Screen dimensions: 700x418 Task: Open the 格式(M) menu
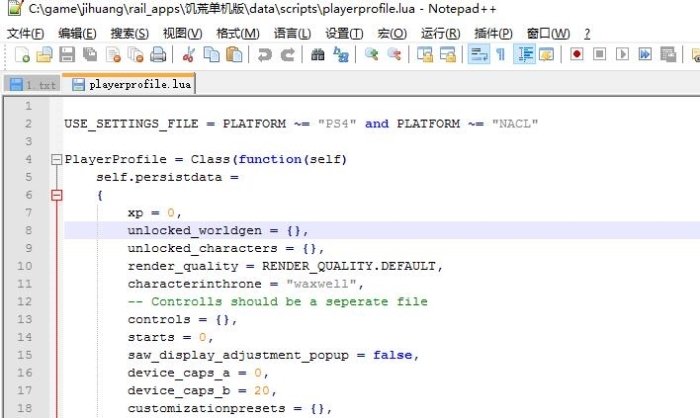(238, 33)
